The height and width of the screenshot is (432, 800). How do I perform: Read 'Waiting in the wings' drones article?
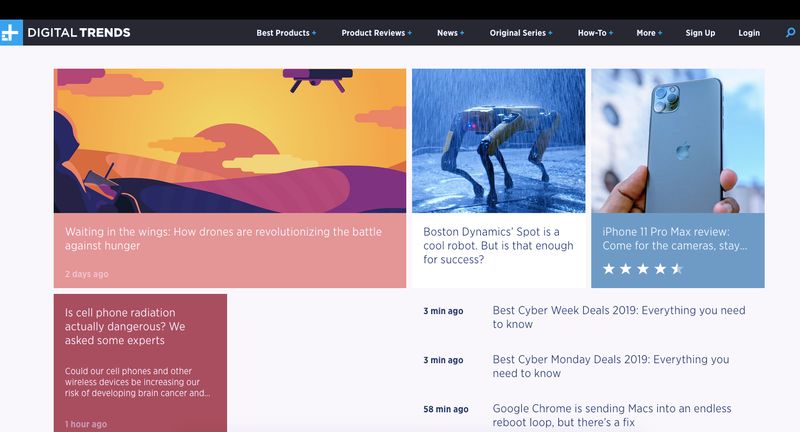(223, 239)
